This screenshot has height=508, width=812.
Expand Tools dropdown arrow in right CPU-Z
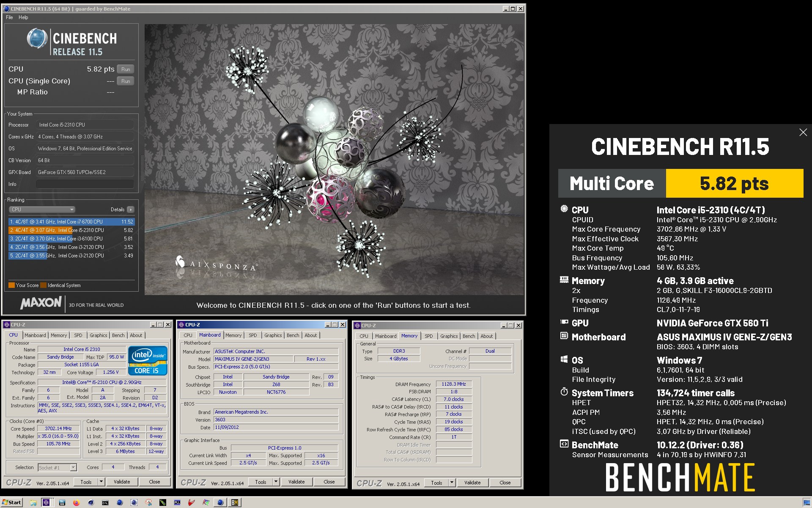point(452,483)
